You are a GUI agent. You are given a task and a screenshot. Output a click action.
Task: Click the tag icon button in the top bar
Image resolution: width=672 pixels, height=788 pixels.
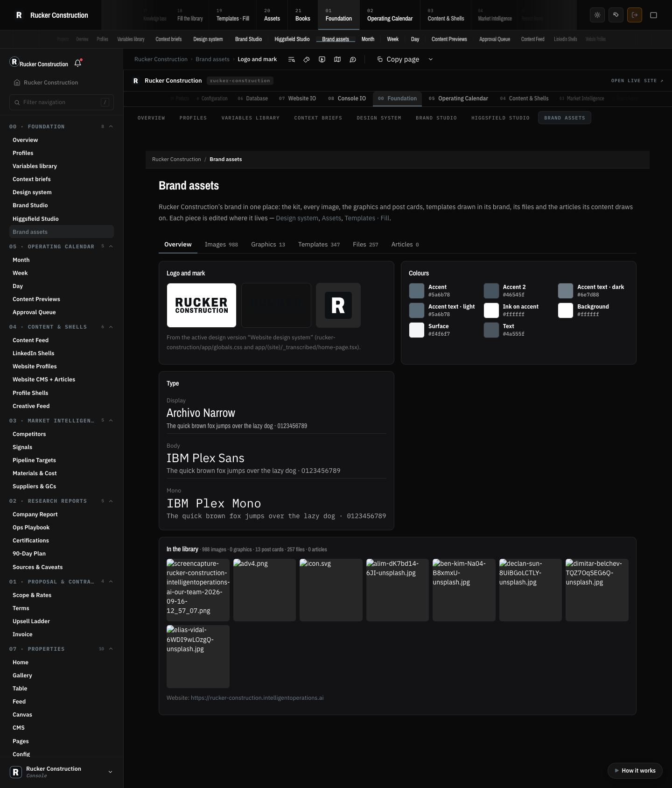616,15
